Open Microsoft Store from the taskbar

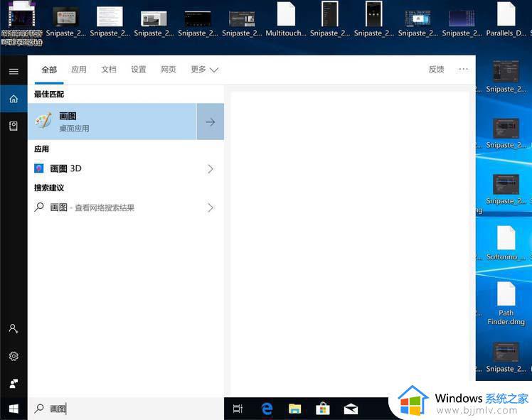[x=323, y=409]
